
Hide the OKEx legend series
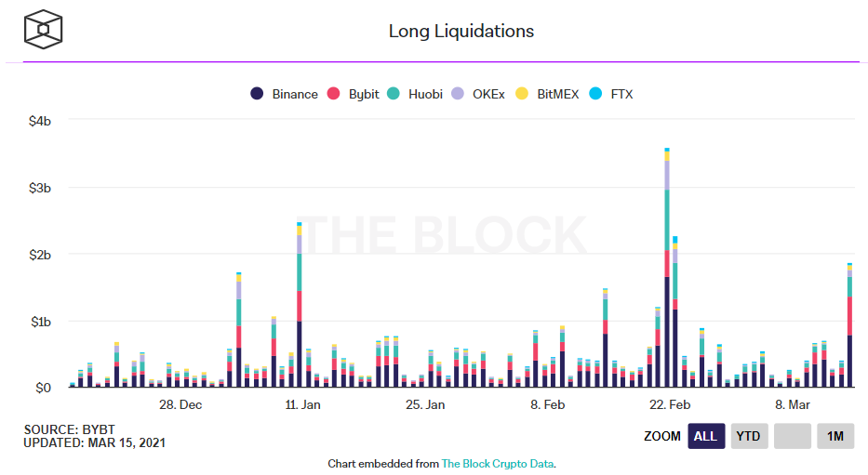click(487, 94)
